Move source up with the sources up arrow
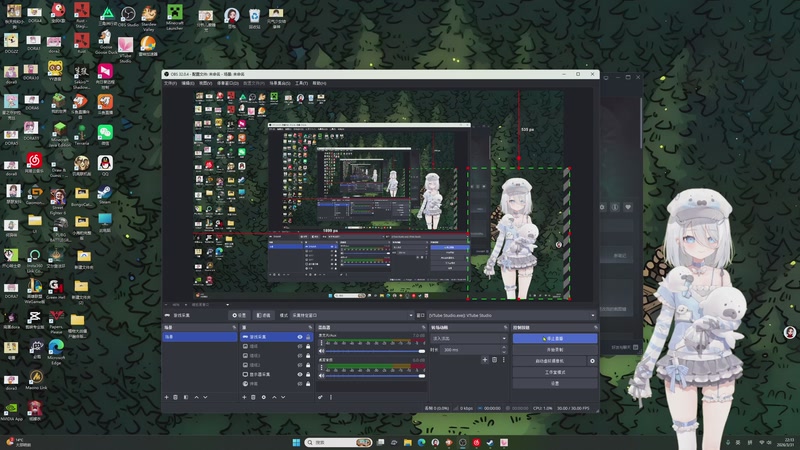The height and width of the screenshot is (450, 800). 274,397
